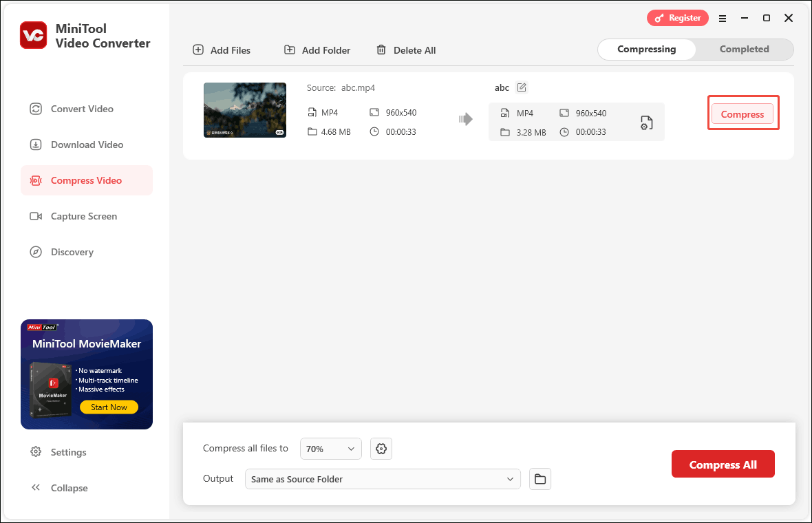Click the edit pencil icon beside abc
This screenshot has width=812, height=523.
click(x=522, y=87)
